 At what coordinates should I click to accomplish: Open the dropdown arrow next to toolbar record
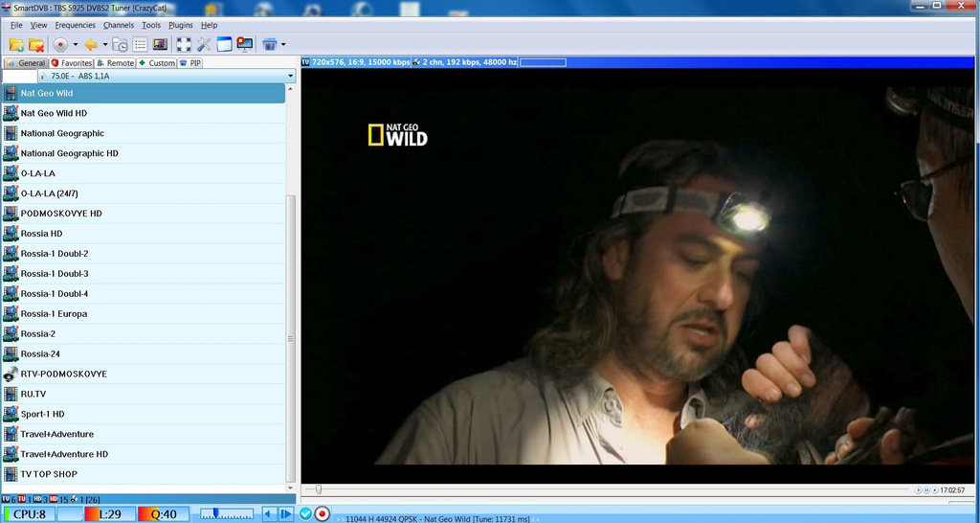(75, 44)
